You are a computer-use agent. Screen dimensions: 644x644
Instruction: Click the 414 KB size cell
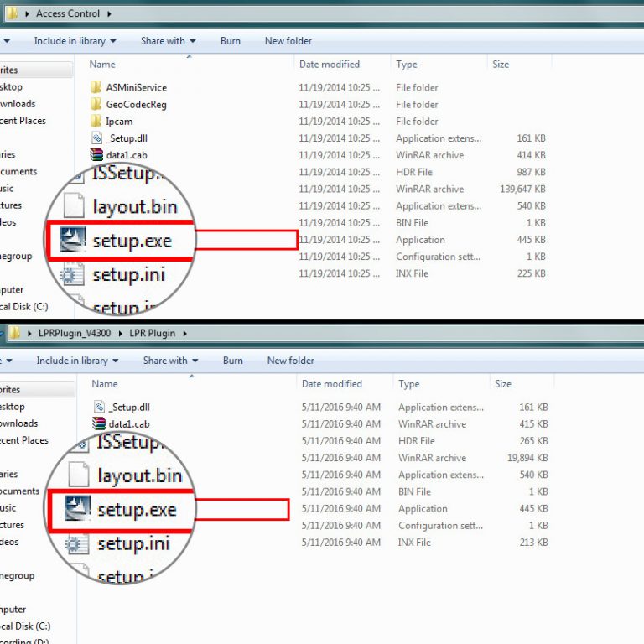coord(531,155)
